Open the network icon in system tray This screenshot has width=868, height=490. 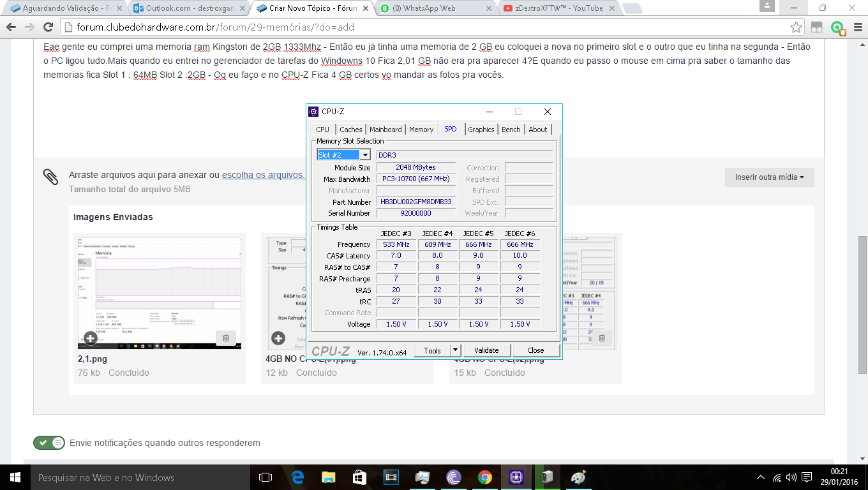click(x=776, y=477)
